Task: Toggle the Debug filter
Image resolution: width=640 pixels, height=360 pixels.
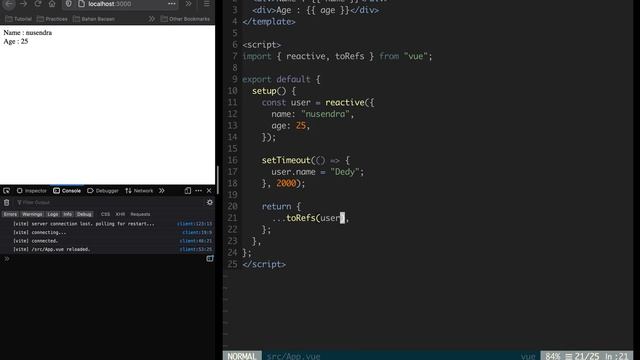Action: point(84,214)
